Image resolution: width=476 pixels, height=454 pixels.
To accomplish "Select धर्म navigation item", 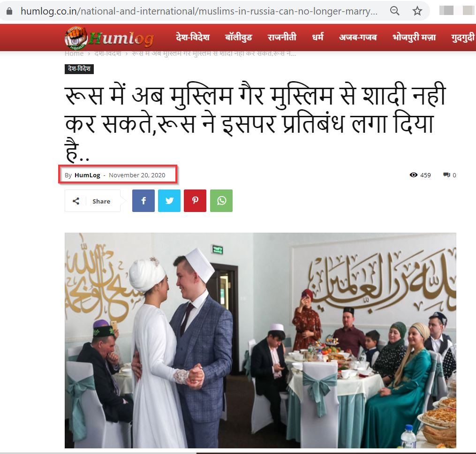I will 318,38.
